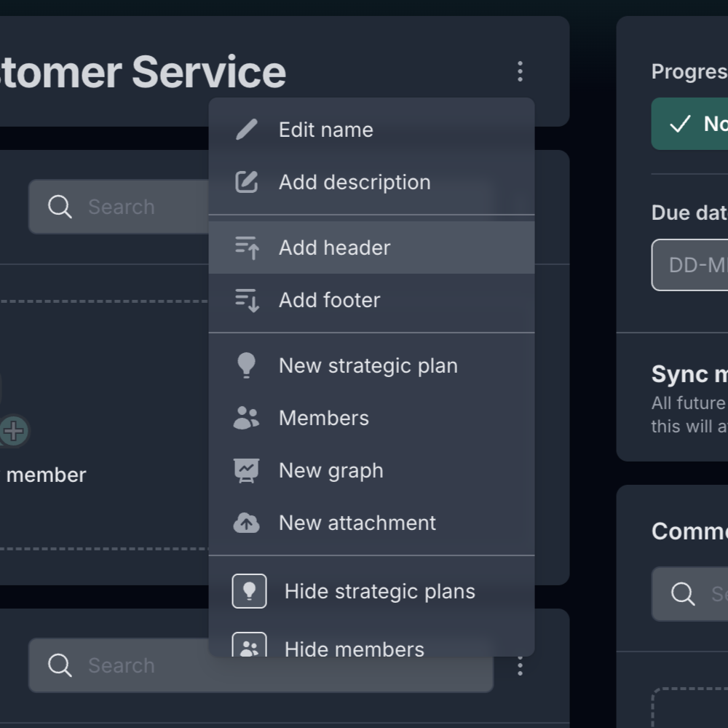Screen dimensions: 728x728
Task: Click the dashed drop zone under Comments
Action: click(690, 708)
